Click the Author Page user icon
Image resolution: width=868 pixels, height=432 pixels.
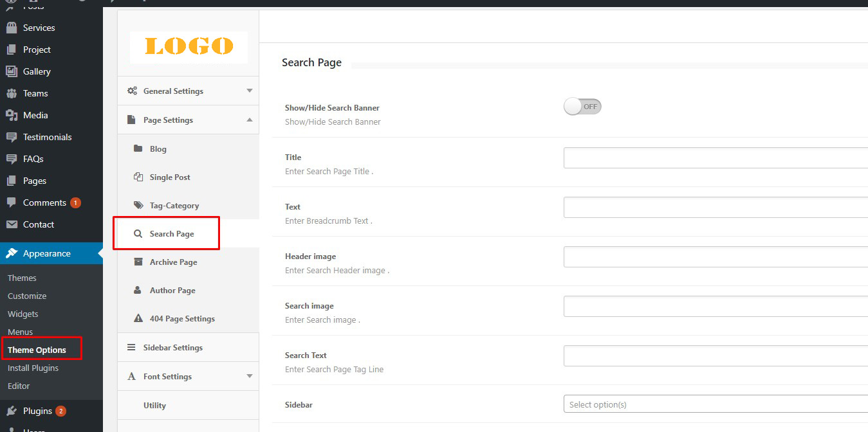[138, 290]
